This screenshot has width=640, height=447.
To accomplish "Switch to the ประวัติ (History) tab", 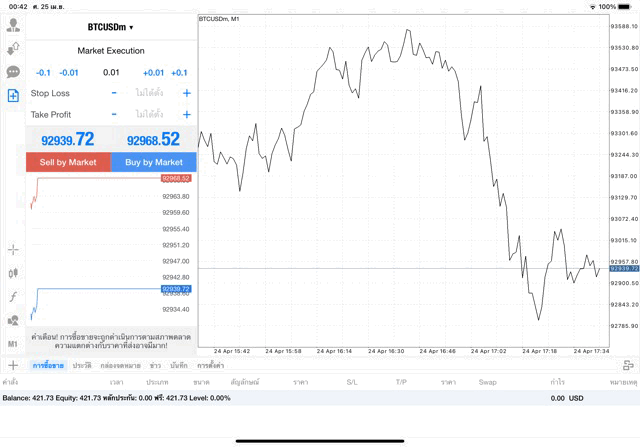I will (x=82, y=366).
